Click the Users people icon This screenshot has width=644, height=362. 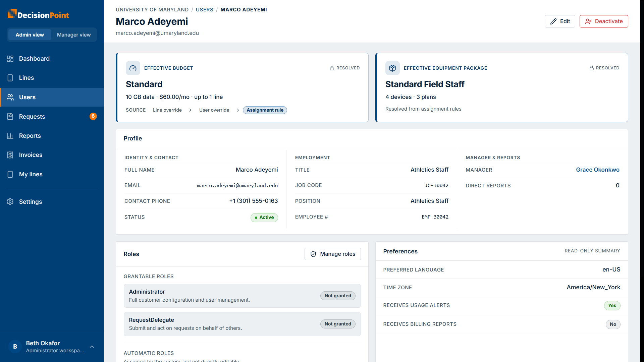pos(10,97)
